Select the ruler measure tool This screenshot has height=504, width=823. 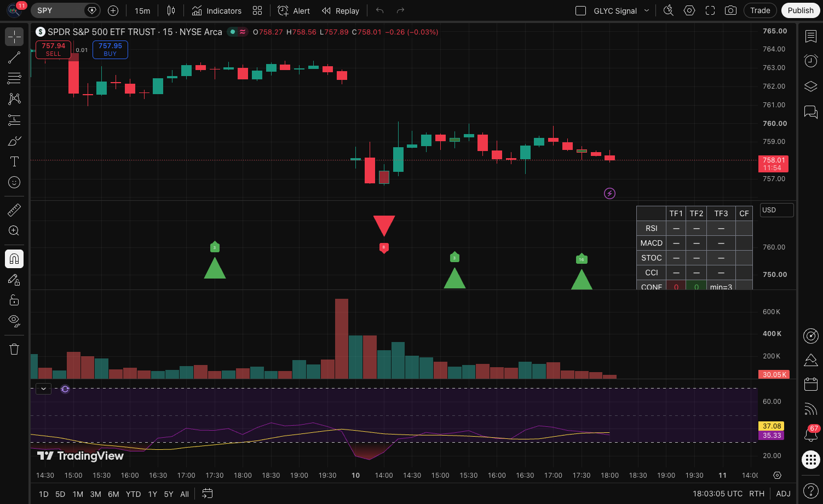(14, 210)
